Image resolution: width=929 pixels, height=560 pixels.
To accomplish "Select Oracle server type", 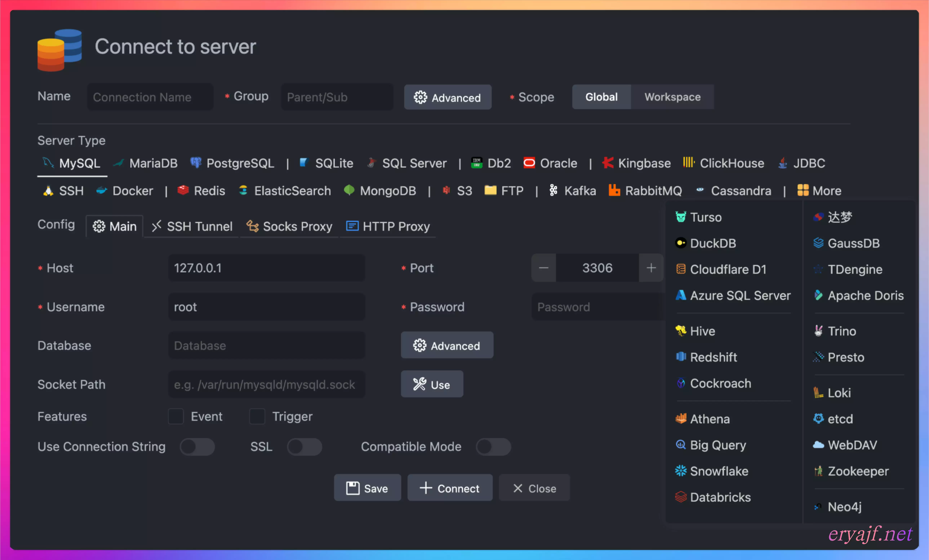I will (x=550, y=163).
